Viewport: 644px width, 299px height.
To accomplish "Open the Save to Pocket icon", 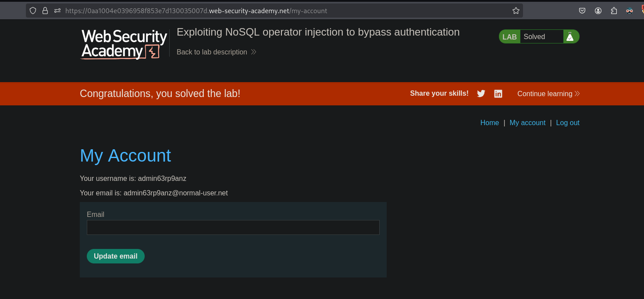I will click(582, 11).
